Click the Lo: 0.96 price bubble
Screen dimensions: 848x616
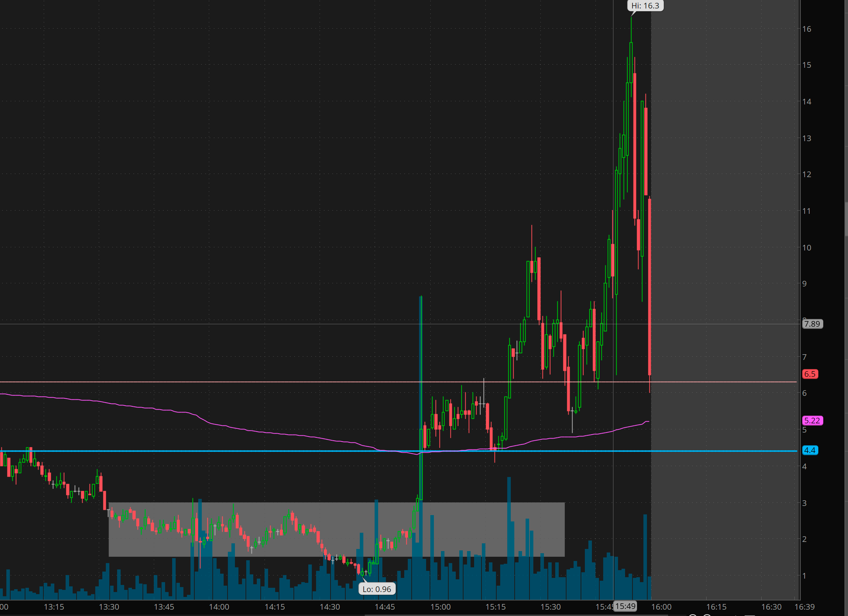376,589
